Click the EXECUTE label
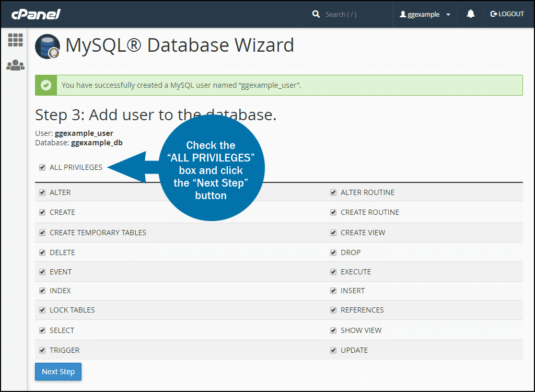The width and height of the screenshot is (535, 392). pyautogui.click(x=356, y=272)
